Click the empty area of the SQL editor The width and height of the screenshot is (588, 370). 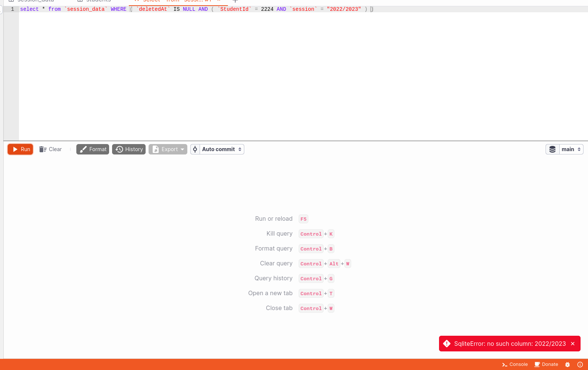[303, 76]
